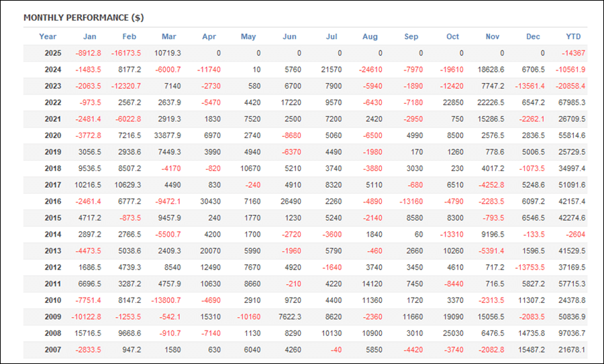
Task: Click 2007 December value 15487.2
Action: point(532,350)
